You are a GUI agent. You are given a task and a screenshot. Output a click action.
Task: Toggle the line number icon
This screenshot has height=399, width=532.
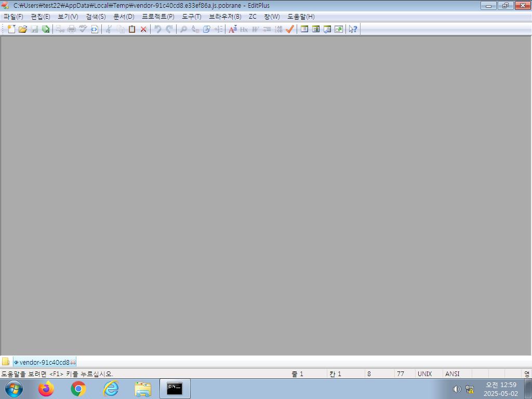(278, 29)
